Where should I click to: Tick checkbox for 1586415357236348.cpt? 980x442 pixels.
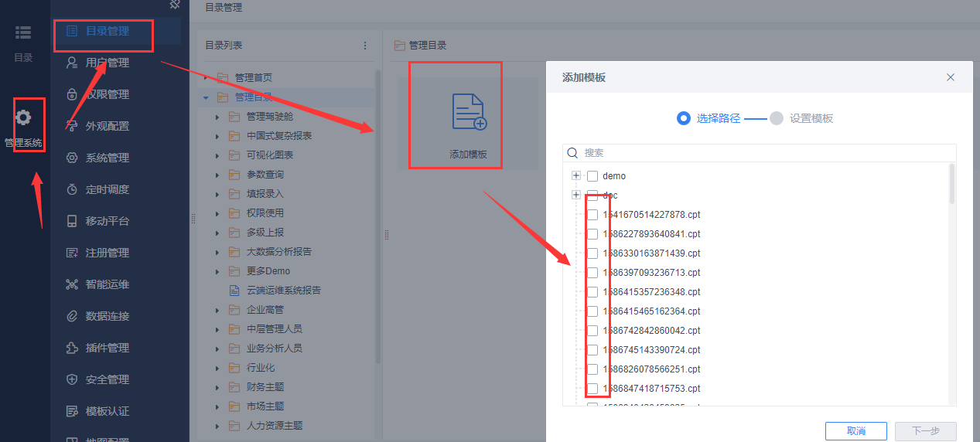[x=592, y=292]
